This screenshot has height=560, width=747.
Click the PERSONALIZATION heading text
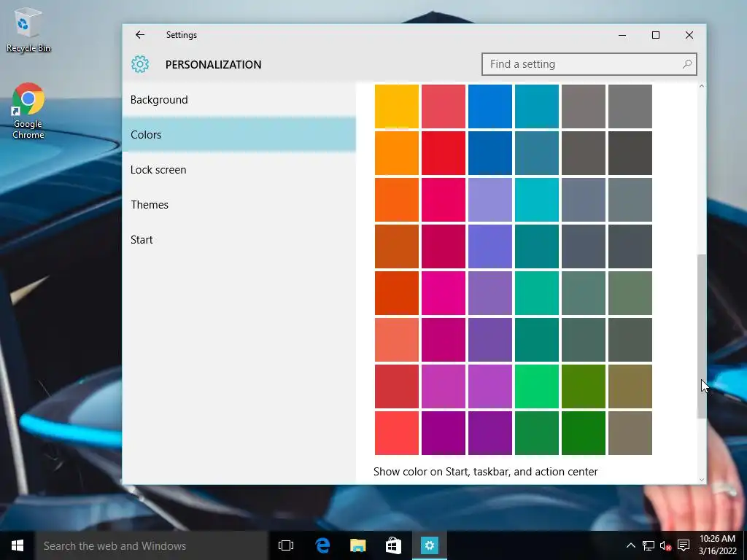point(214,65)
